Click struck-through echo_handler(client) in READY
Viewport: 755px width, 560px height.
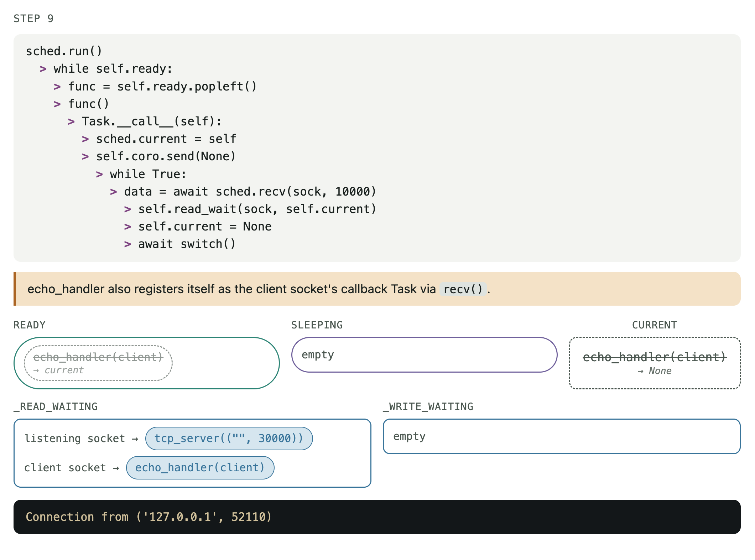pos(98,357)
